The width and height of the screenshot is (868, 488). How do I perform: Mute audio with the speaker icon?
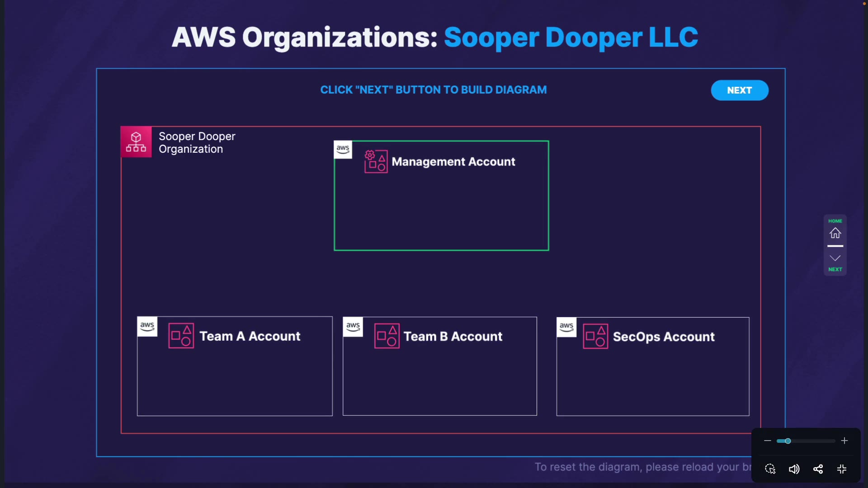(x=794, y=469)
